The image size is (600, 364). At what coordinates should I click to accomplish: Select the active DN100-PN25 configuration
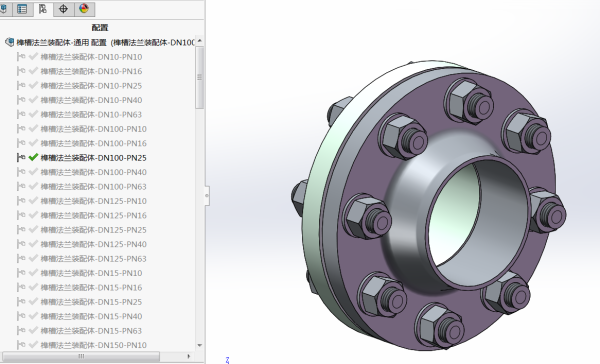click(93, 158)
